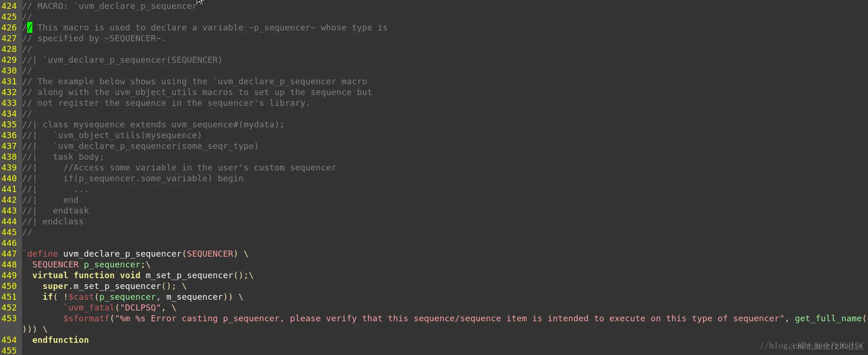Click the super keyword on line 450

pos(56,286)
